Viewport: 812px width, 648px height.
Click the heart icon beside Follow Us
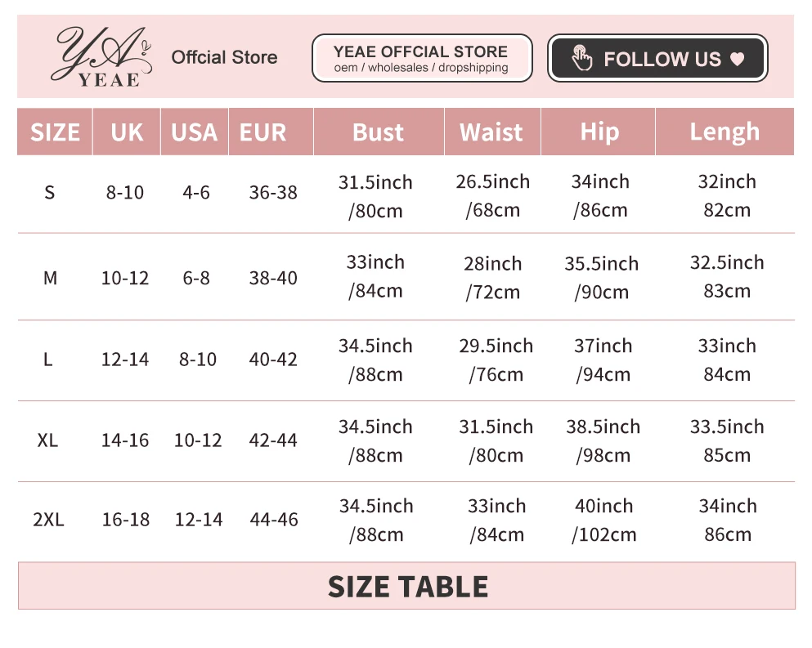[x=737, y=60]
